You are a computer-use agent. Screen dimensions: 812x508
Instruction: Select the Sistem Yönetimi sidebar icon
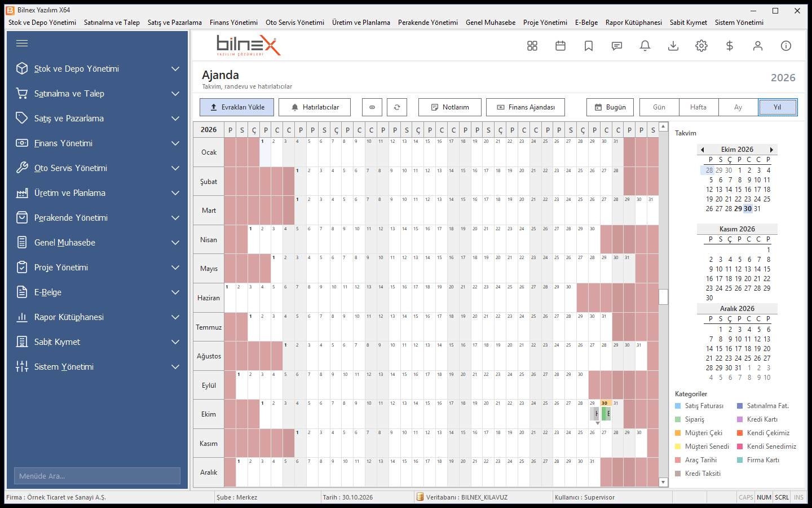click(x=22, y=367)
